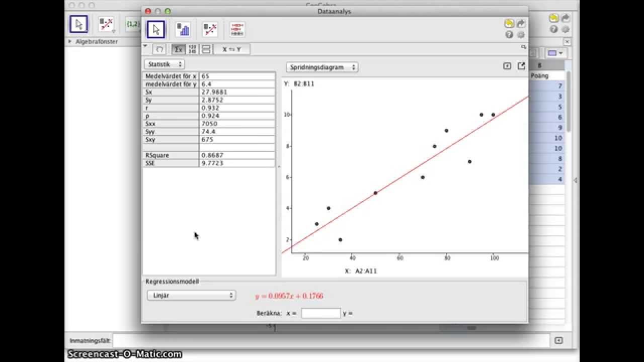
Task: Click the r value 0.932
Action: pos(237,108)
